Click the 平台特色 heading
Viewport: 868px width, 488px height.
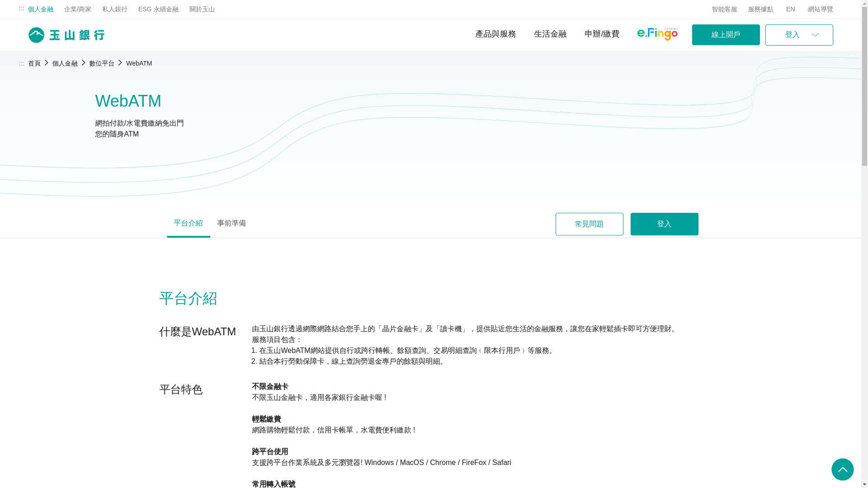pyautogui.click(x=181, y=389)
